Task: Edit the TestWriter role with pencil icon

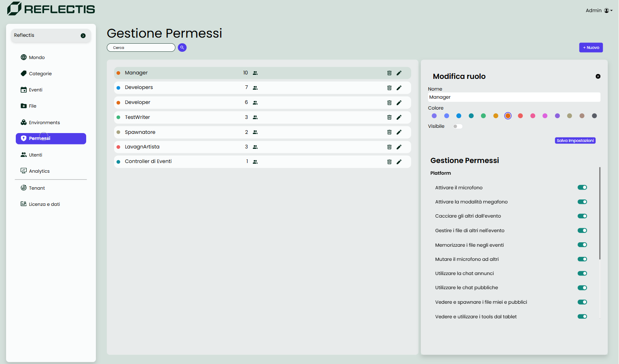Action: click(399, 117)
